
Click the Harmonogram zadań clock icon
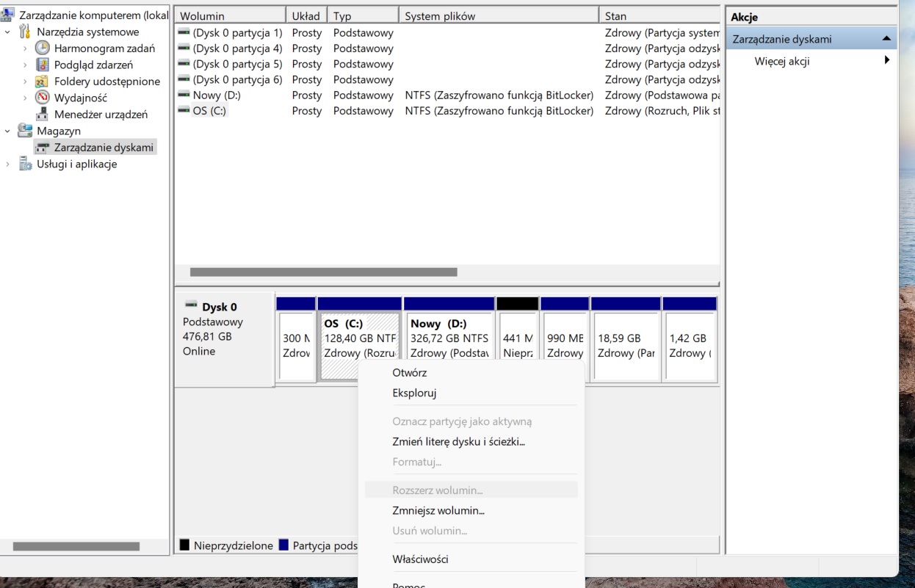pos(42,48)
